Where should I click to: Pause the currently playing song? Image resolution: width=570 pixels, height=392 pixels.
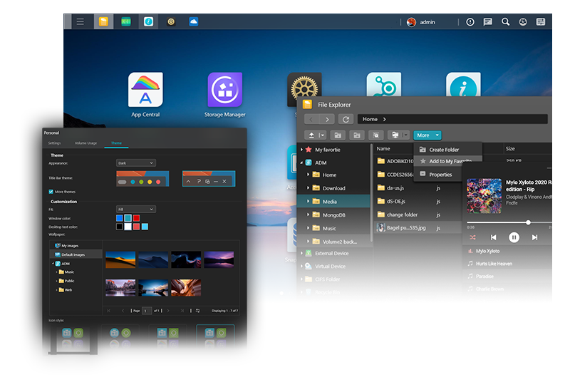tap(514, 237)
